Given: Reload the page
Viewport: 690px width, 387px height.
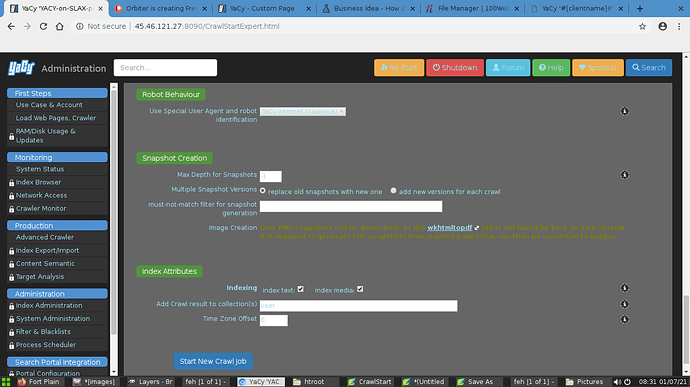Looking at the screenshot, I should (43, 26).
